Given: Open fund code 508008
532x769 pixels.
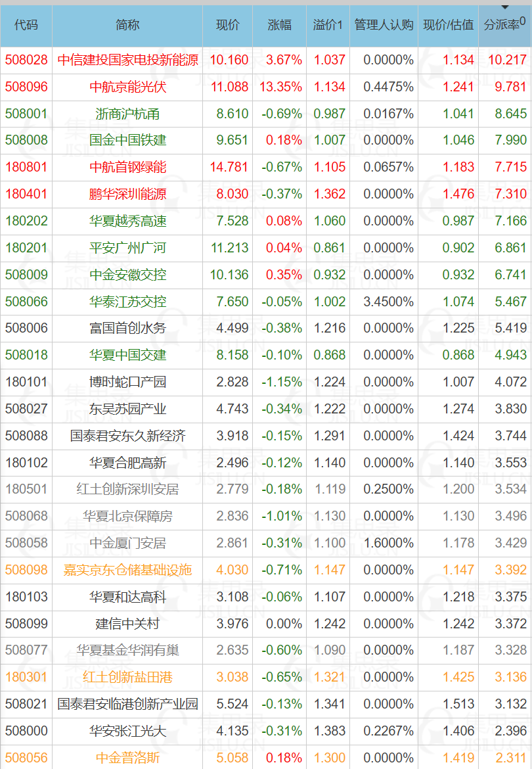Looking at the screenshot, I should [26, 140].
